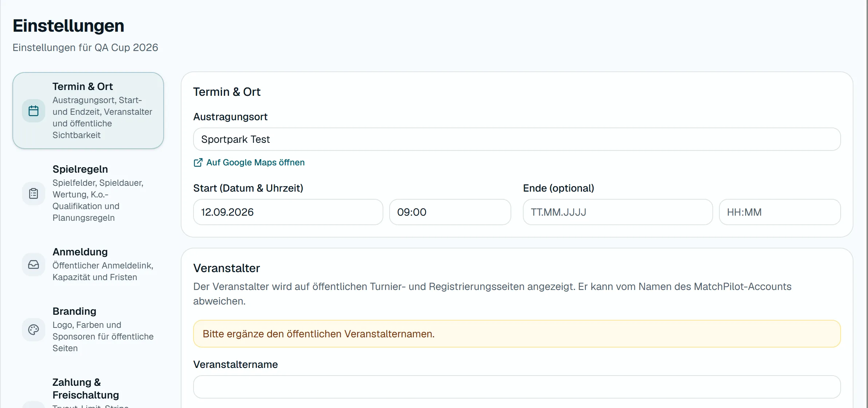Screen dimensions: 868x408
Task: Click the end date TT.MM.JJJJ field
Action: (x=618, y=212)
